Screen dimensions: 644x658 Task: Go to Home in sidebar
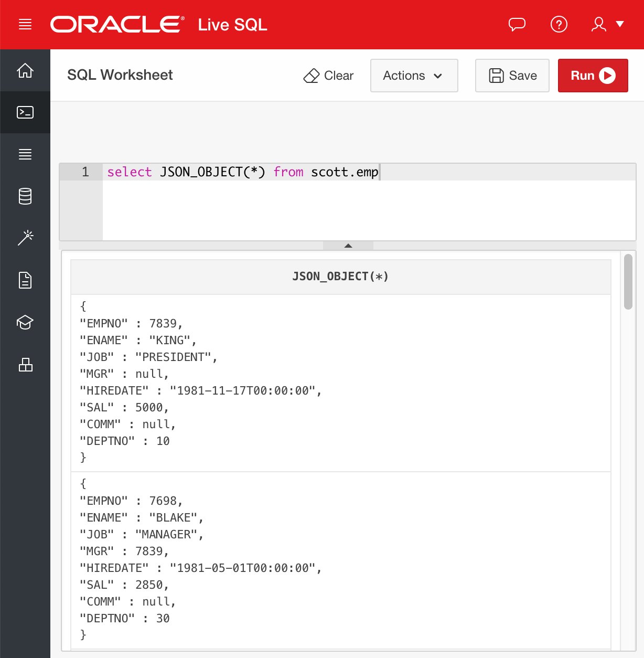pos(25,70)
